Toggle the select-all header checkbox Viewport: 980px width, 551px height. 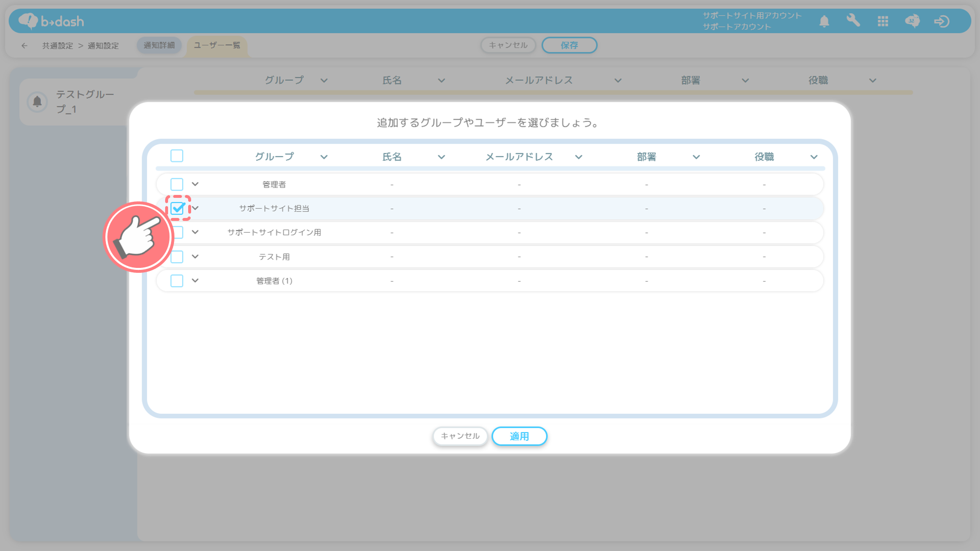177,156
